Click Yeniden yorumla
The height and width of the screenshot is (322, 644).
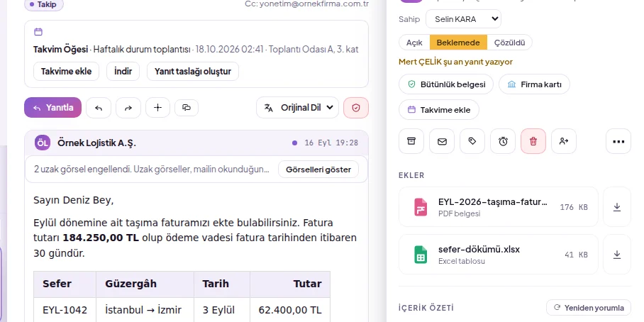click(589, 308)
